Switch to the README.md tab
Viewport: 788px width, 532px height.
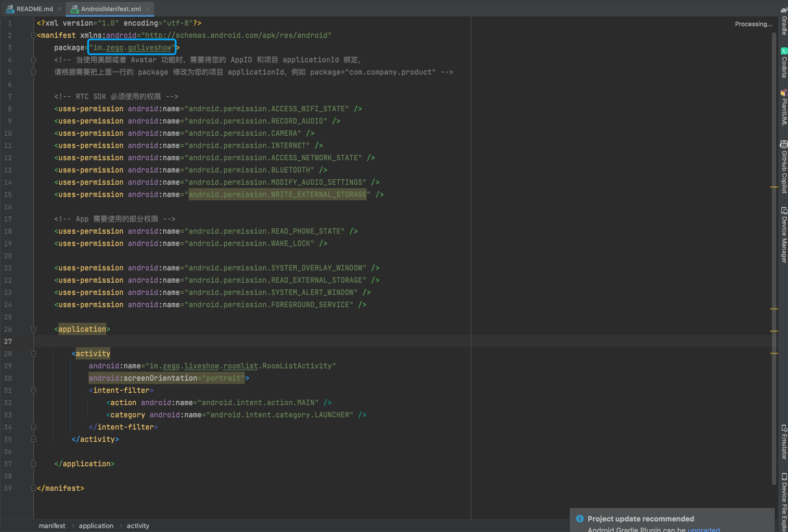point(35,9)
